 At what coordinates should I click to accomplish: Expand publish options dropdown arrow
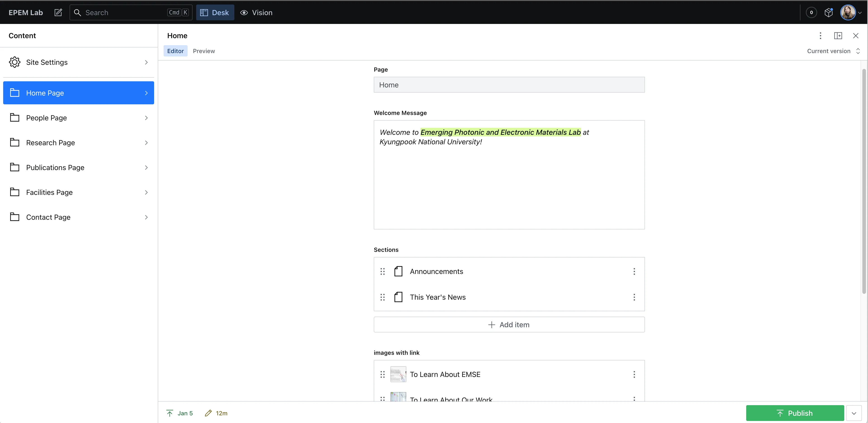854,413
